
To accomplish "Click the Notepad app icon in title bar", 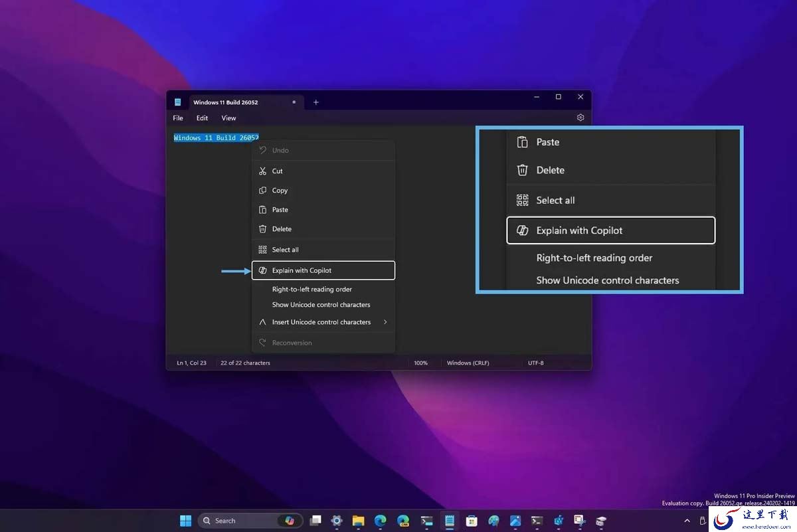I will pyautogui.click(x=178, y=102).
